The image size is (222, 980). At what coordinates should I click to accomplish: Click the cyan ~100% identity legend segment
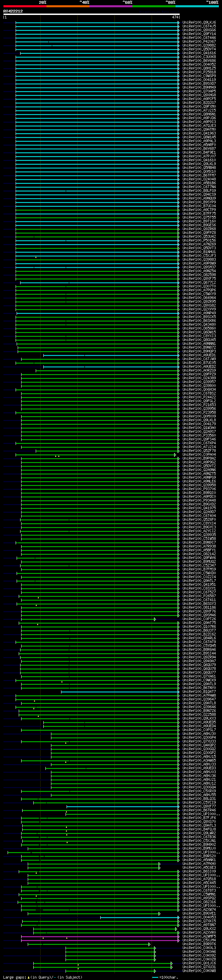pyautogui.click(x=197, y=6)
